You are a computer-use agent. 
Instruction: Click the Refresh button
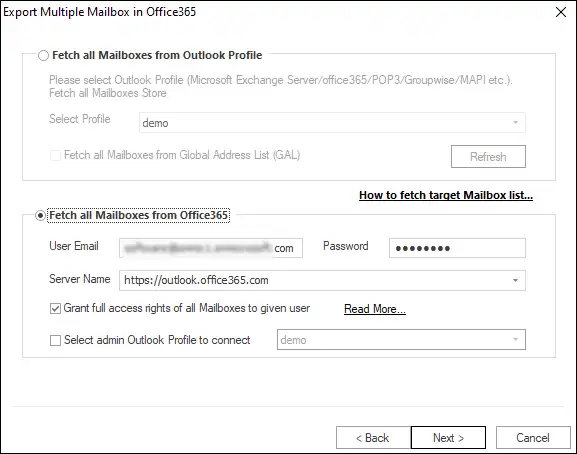tap(488, 157)
